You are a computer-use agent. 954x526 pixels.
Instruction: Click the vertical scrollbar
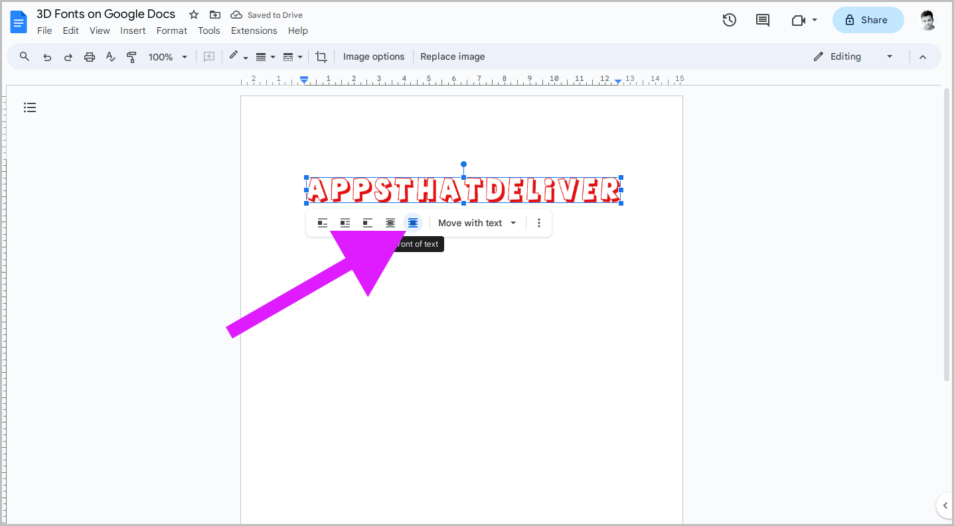(946, 235)
